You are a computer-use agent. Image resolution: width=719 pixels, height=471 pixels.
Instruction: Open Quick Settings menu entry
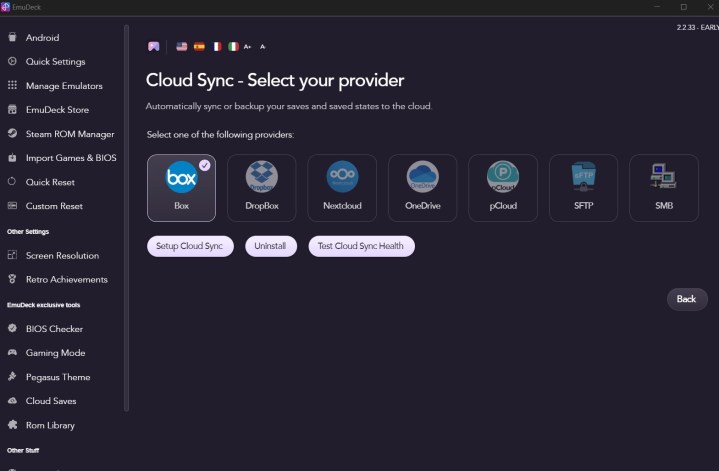click(55, 61)
